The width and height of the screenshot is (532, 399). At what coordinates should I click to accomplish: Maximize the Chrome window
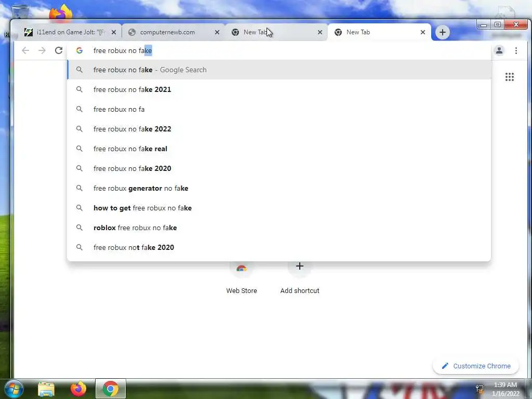(x=497, y=25)
